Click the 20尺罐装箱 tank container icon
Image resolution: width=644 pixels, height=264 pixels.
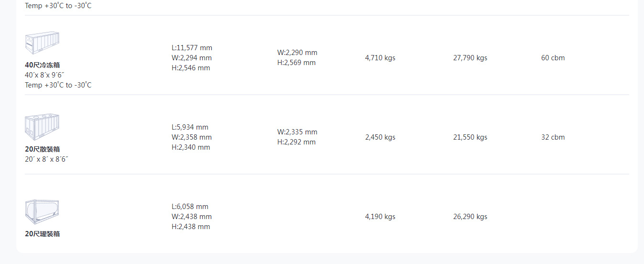[42, 212]
